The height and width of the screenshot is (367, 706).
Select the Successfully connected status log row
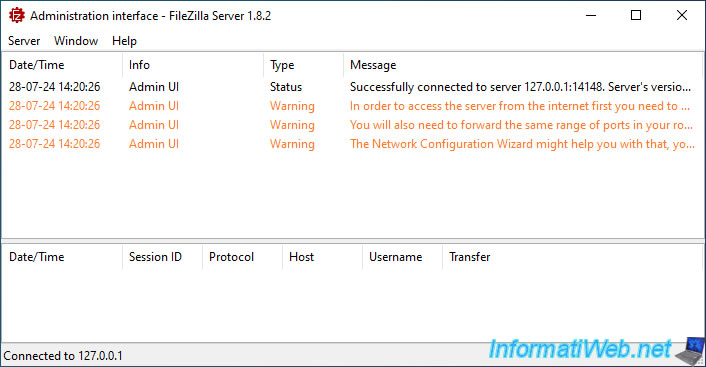[x=352, y=87]
